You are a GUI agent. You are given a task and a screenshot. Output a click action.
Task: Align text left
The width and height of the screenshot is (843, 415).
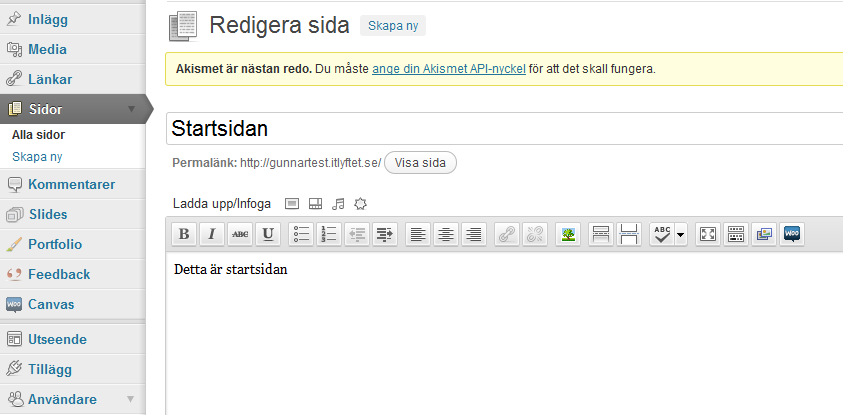[x=418, y=234]
